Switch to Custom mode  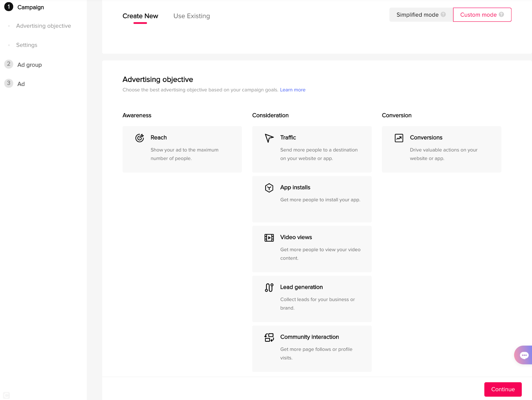[x=478, y=15]
